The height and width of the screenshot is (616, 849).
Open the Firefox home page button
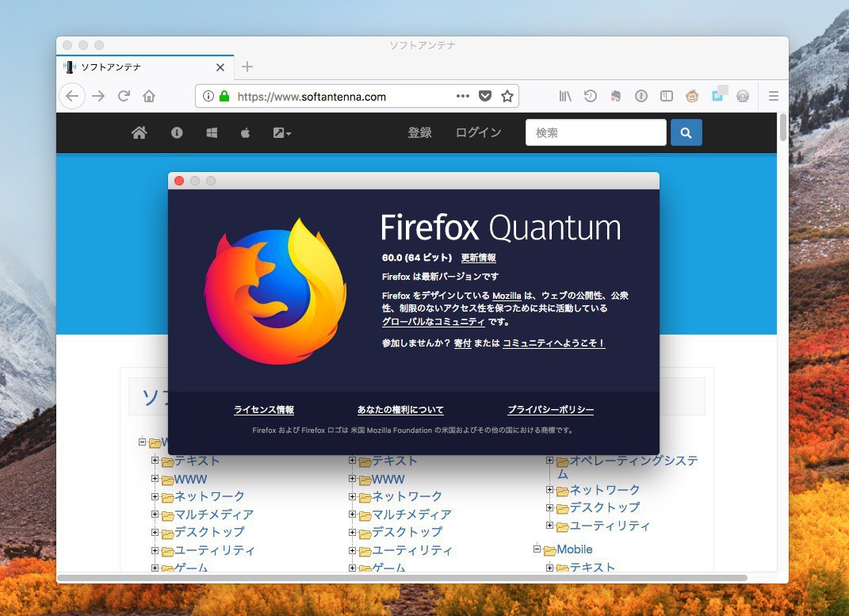pyautogui.click(x=149, y=97)
